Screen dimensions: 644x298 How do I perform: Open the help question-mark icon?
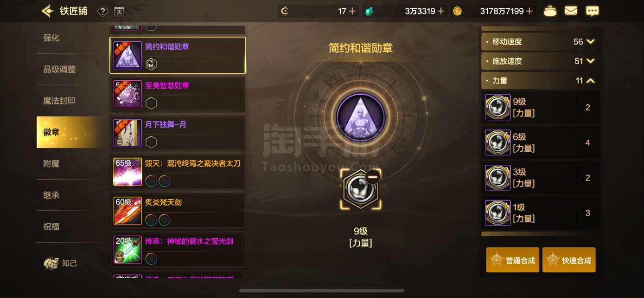pyautogui.click(x=103, y=11)
